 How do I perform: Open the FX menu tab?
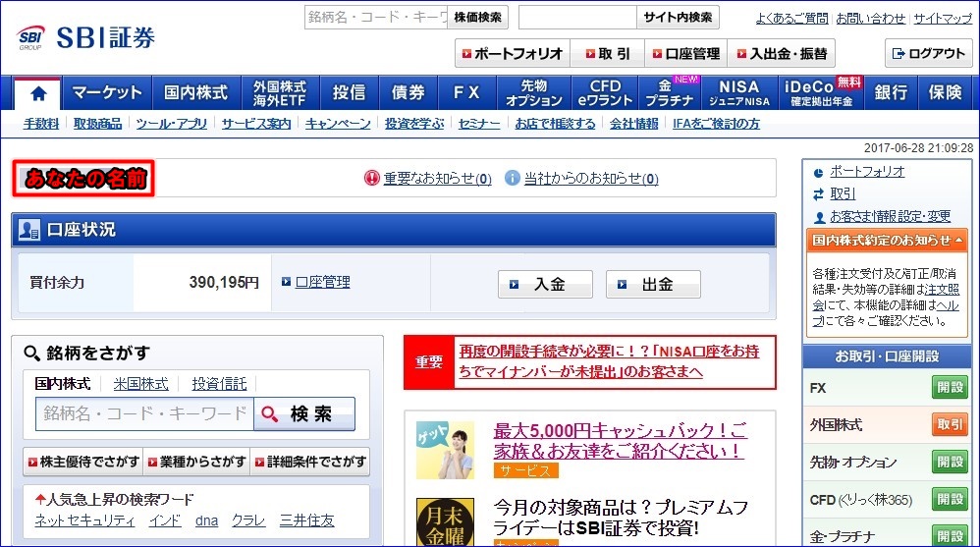[x=466, y=93]
